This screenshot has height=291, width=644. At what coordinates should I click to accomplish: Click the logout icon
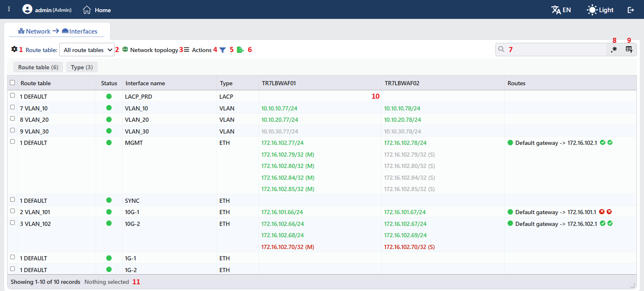coord(631,10)
